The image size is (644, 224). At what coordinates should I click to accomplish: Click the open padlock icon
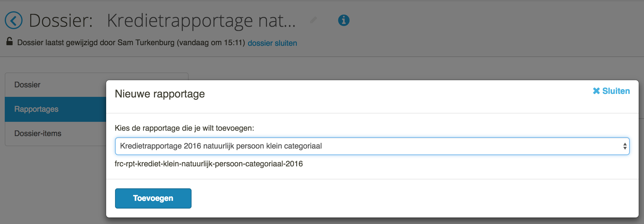pos(9,42)
